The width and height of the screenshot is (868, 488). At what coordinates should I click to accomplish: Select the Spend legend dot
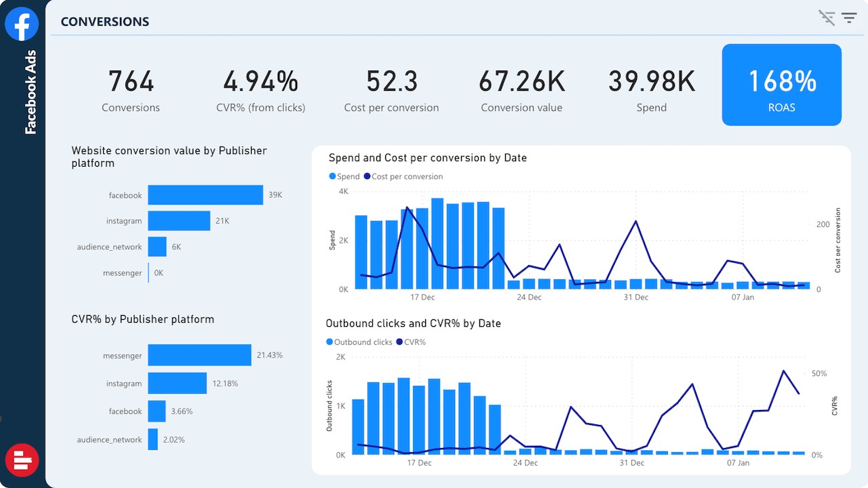332,176
